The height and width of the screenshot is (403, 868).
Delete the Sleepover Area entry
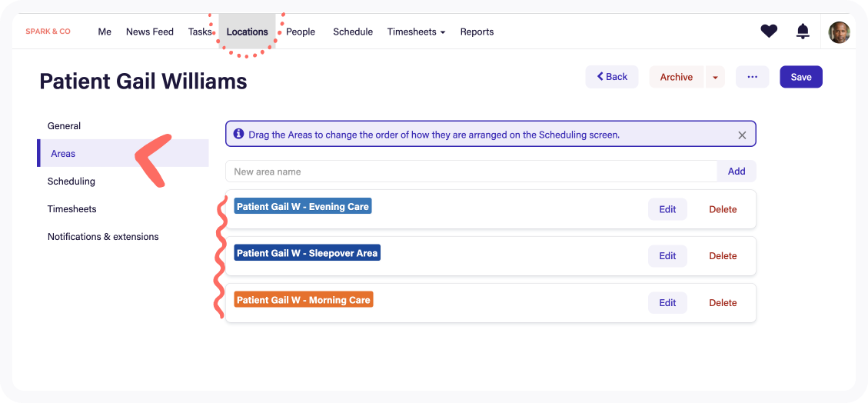click(x=722, y=256)
